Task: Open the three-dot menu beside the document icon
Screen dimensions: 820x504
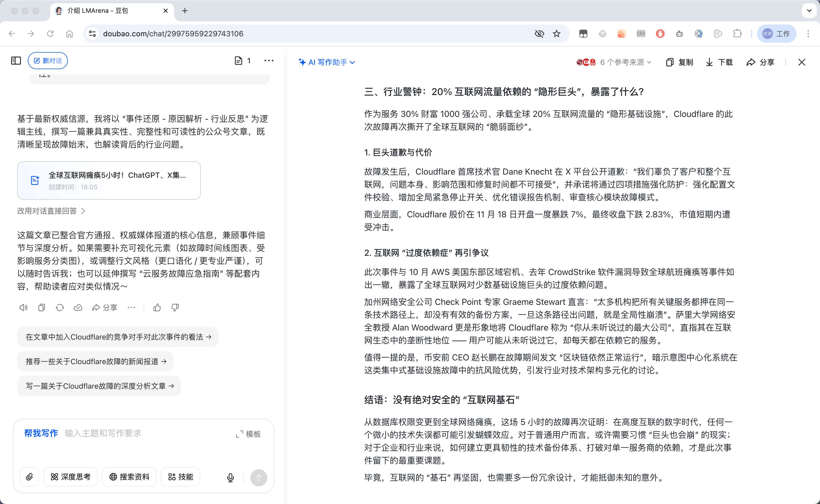Action: (269, 61)
